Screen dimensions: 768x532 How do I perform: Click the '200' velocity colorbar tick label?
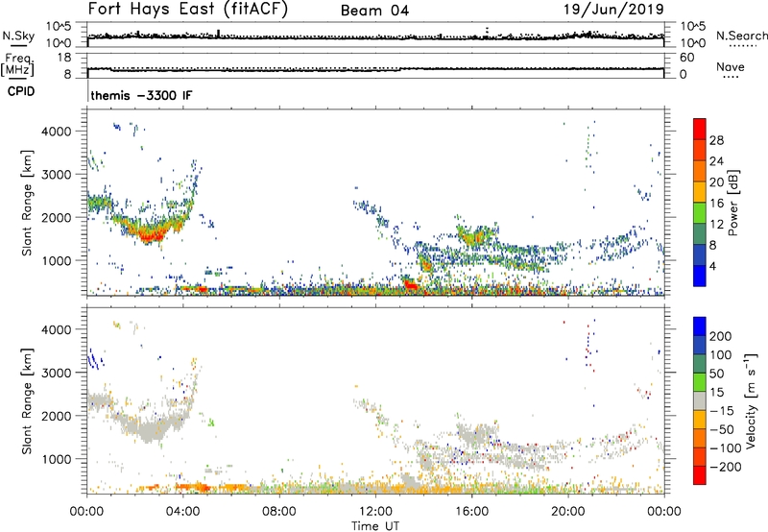[x=721, y=336]
